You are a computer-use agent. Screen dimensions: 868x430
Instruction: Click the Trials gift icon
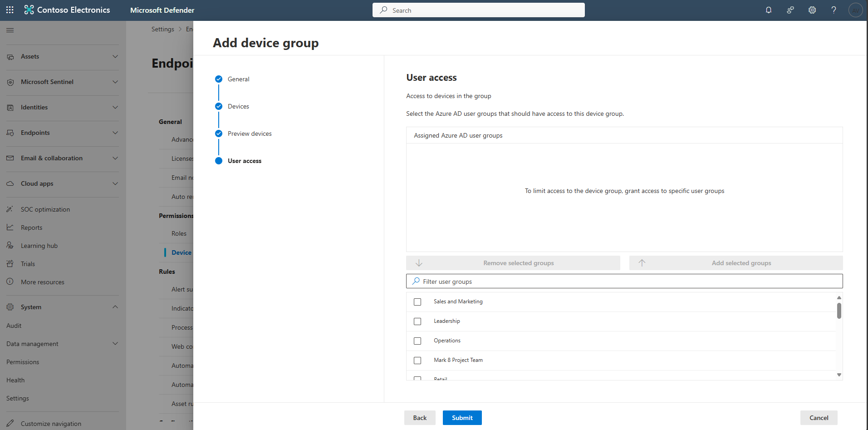pos(10,264)
